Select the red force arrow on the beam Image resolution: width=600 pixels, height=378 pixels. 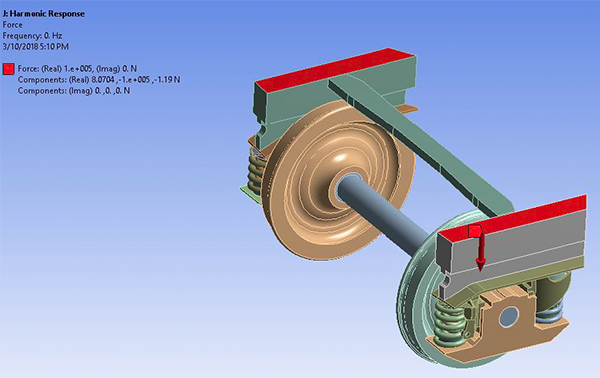point(481,251)
